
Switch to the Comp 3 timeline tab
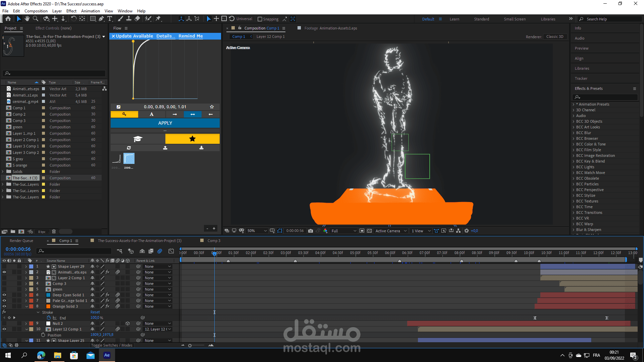point(214,241)
